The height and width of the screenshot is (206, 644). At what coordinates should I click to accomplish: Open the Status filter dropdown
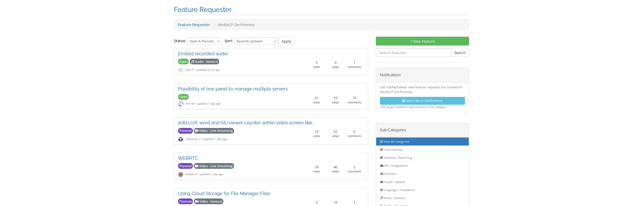click(x=204, y=41)
